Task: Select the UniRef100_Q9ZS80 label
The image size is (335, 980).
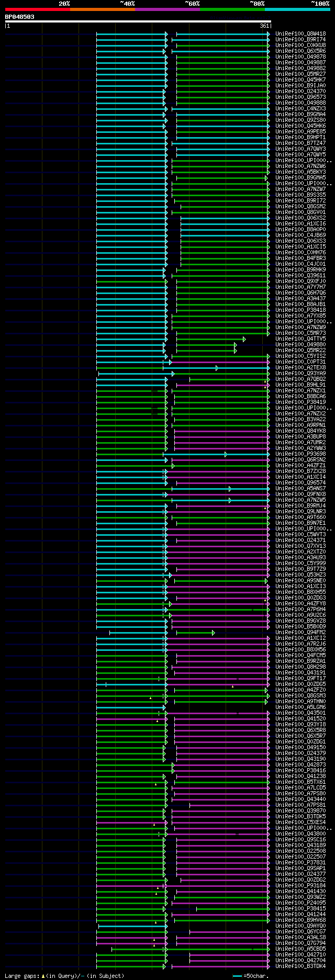Action: [300, 120]
